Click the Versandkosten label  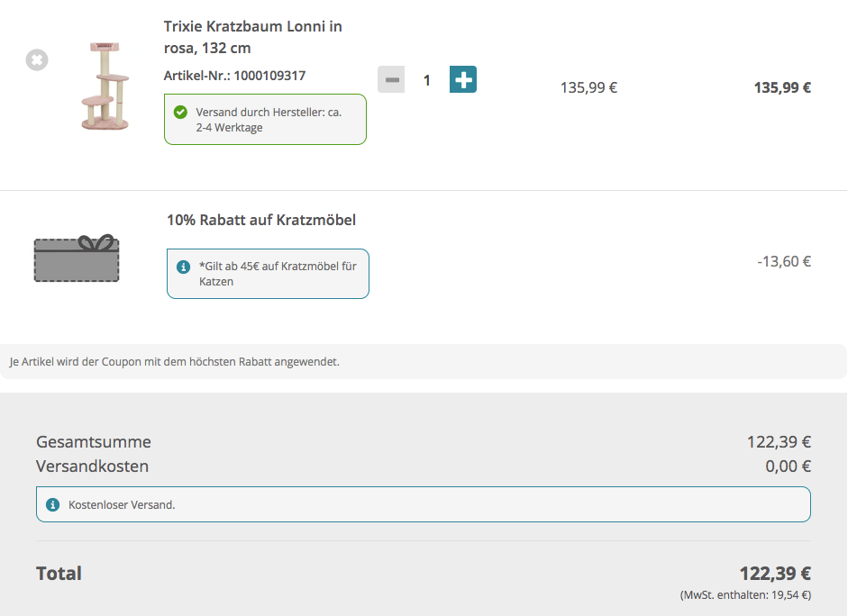click(92, 467)
